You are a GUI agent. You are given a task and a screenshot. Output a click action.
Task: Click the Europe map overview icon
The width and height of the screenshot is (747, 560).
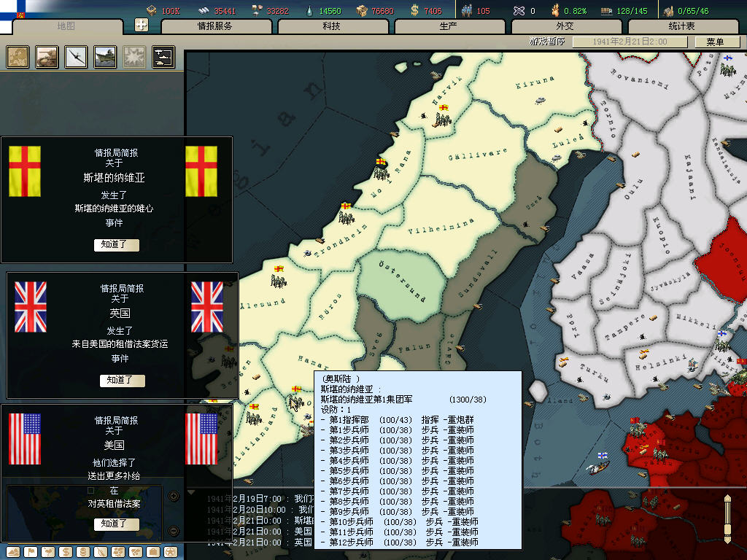(18, 57)
